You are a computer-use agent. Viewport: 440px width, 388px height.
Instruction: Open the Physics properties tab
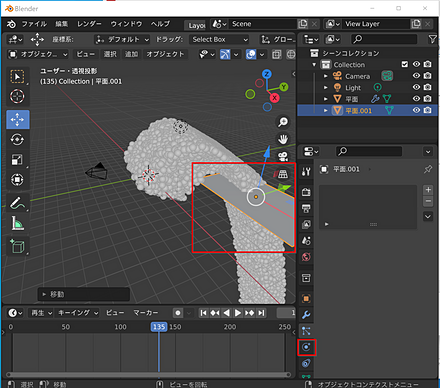point(306,347)
